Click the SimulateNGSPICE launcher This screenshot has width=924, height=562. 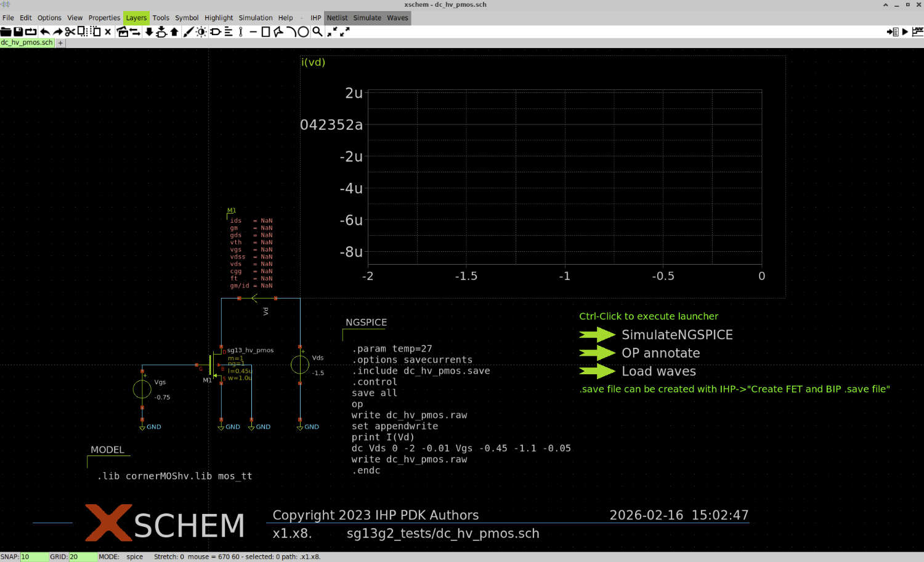pyautogui.click(x=676, y=335)
